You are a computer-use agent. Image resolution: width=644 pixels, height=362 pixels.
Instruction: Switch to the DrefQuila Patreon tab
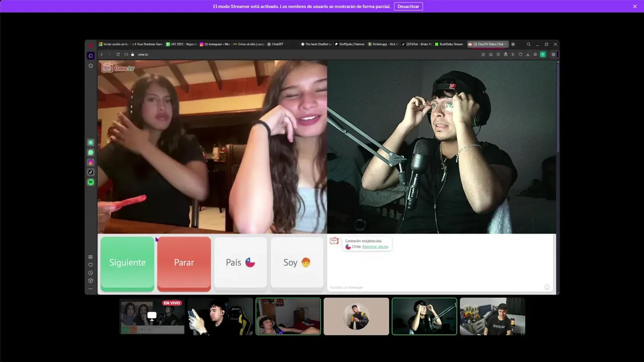coord(350,44)
